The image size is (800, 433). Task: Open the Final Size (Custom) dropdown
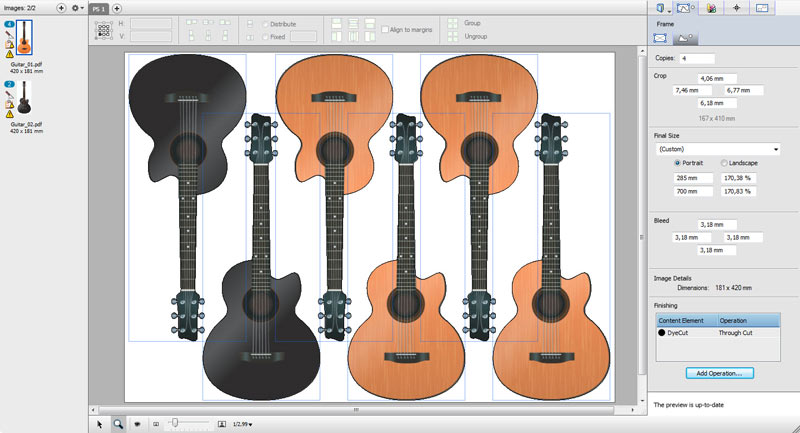coord(718,149)
